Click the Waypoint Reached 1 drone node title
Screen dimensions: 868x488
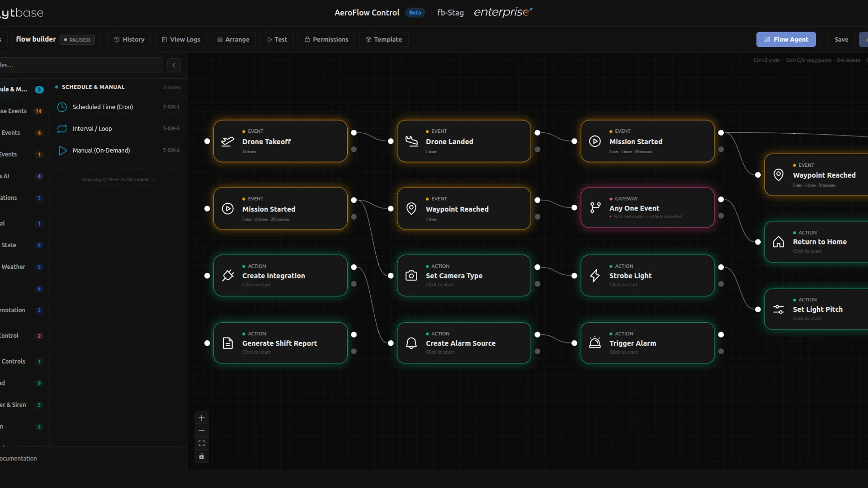457,209
